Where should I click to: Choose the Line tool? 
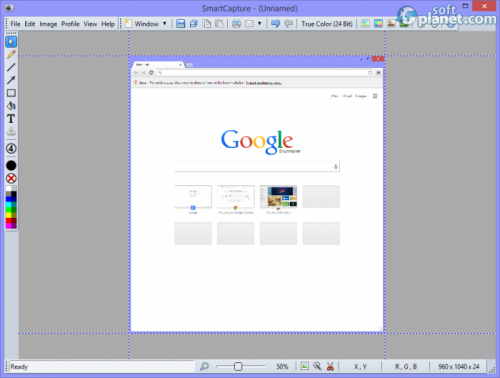(x=11, y=67)
